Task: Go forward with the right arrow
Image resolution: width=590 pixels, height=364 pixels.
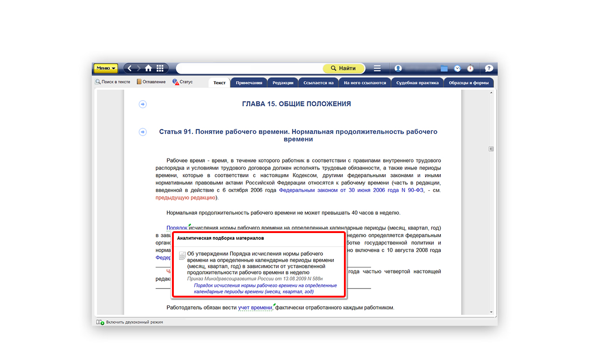Action: pyautogui.click(x=138, y=69)
